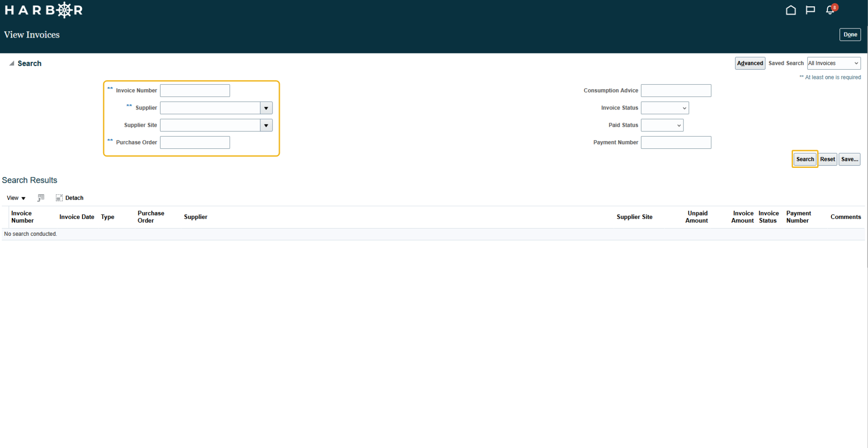Click the Done button
The width and height of the screenshot is (868, 448).
tap(850, 34)
